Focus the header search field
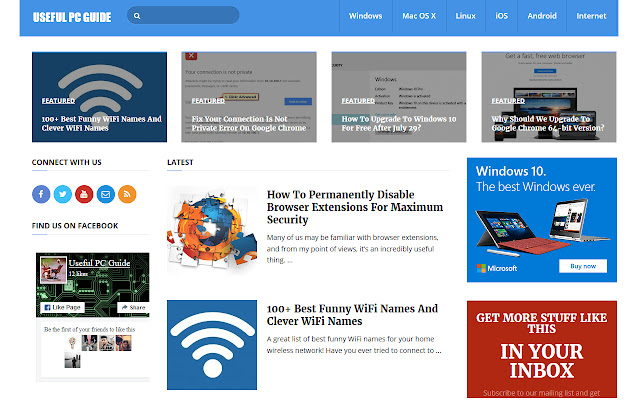This screenshot has width=640, height=400. (183, 16)
